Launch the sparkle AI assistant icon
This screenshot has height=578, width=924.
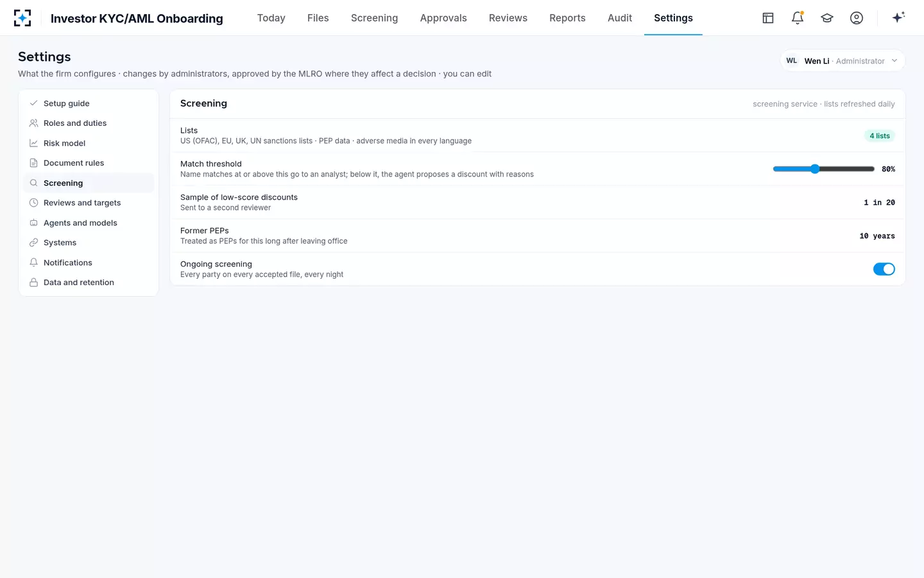coord(898,17)
